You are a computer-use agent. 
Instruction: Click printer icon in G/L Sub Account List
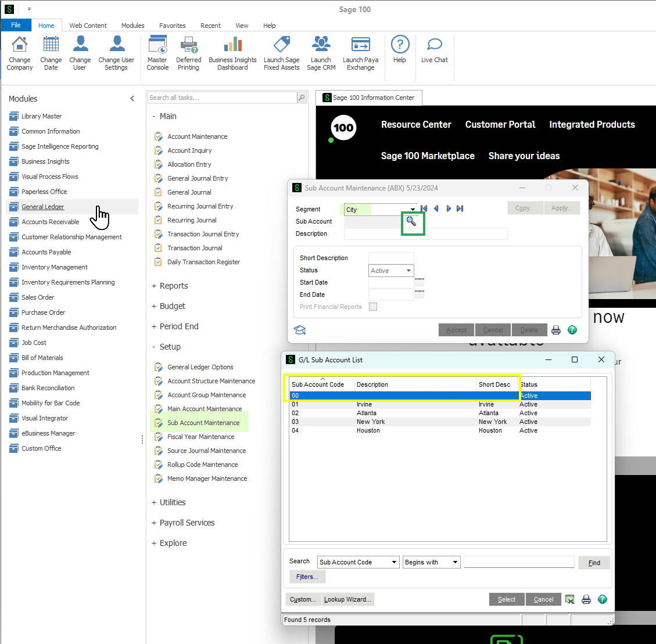tap(586, 599)
